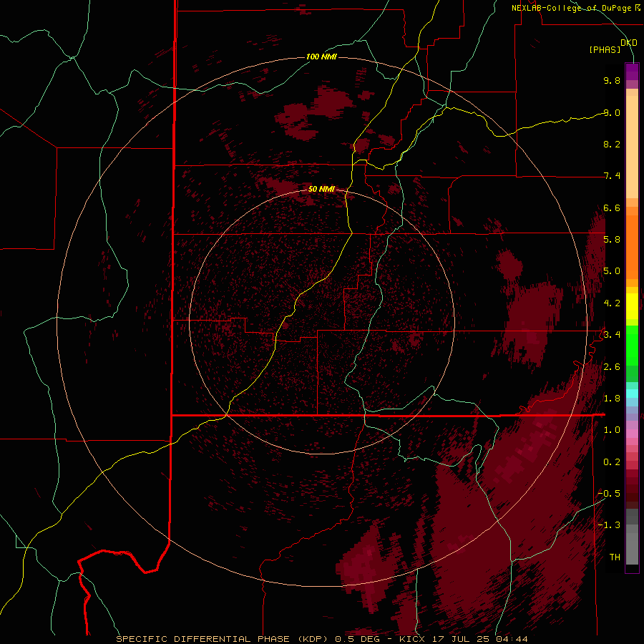Pick the purple segment of the color bar
Screen dimensions: 644x644
pyautogui.click(x=632, y=72)
